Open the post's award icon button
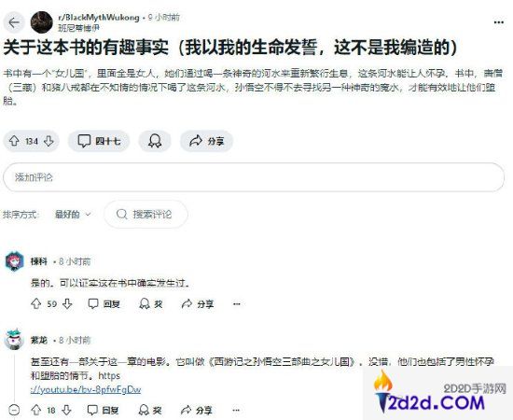The image size is (513, 420). coord(155,141)
